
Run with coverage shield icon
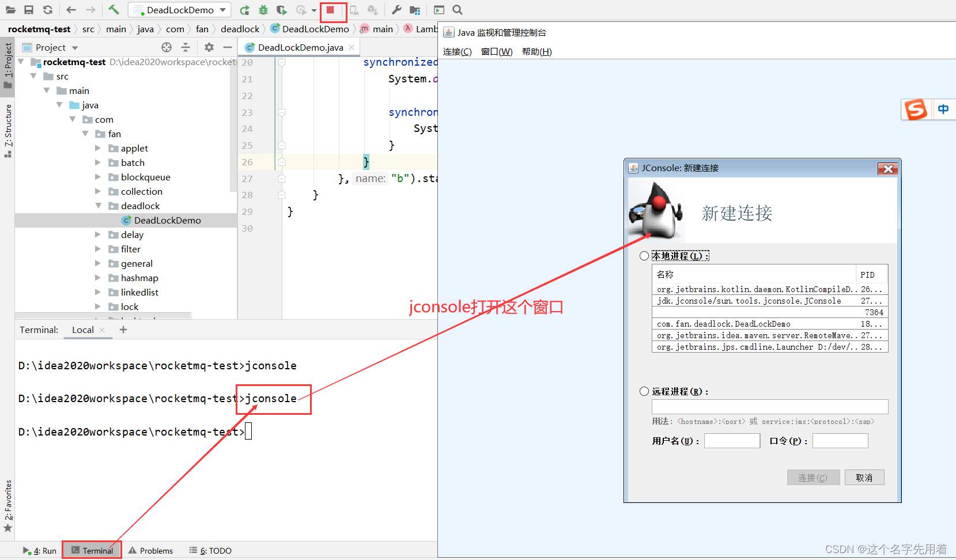coord(282,10)
